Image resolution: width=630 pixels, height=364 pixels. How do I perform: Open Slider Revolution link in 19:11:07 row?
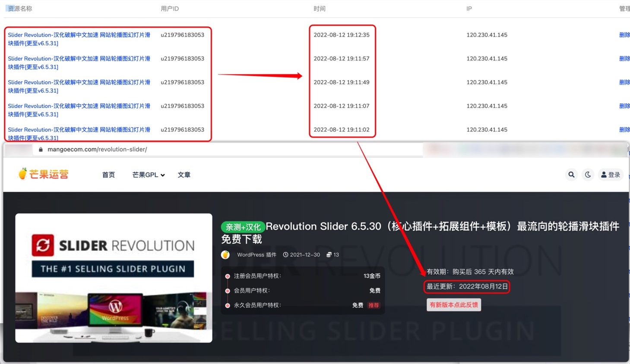[79, 110]
